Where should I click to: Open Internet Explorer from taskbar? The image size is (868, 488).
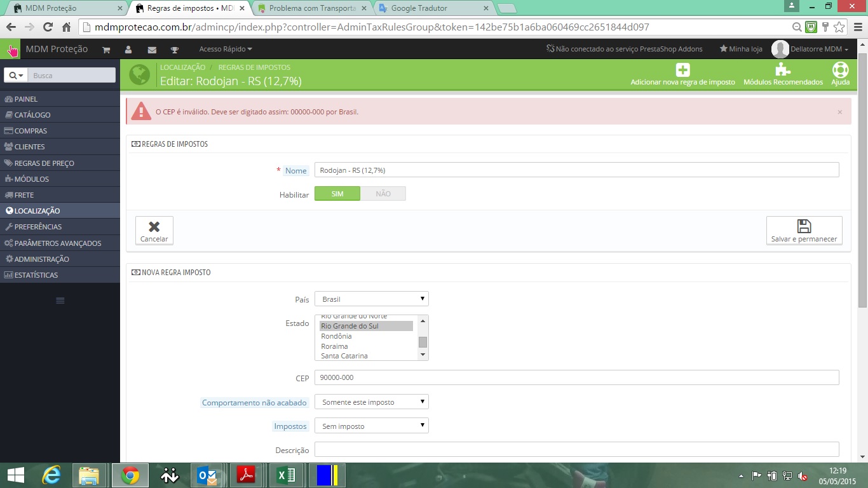click(51, 475)
